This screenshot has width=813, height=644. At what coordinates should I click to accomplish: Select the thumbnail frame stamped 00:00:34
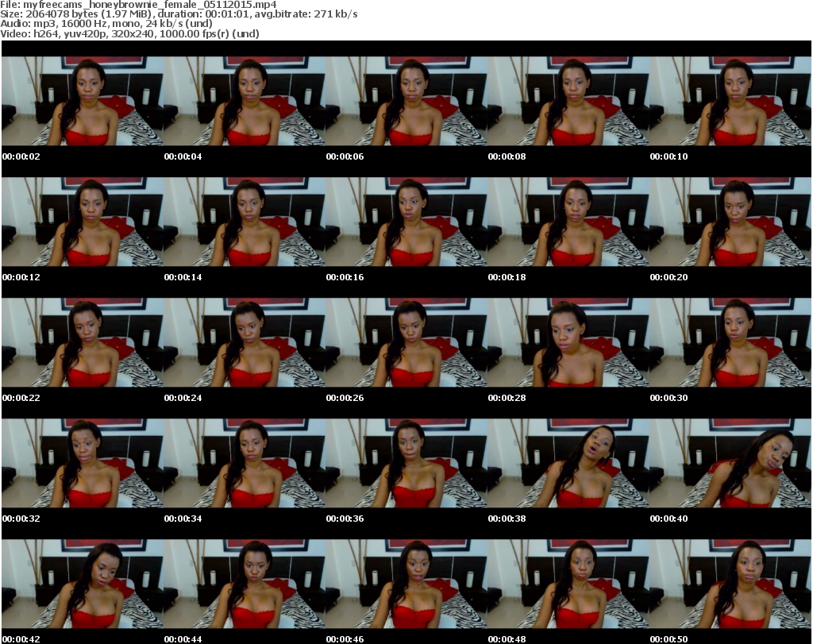[x=245, y=464]
